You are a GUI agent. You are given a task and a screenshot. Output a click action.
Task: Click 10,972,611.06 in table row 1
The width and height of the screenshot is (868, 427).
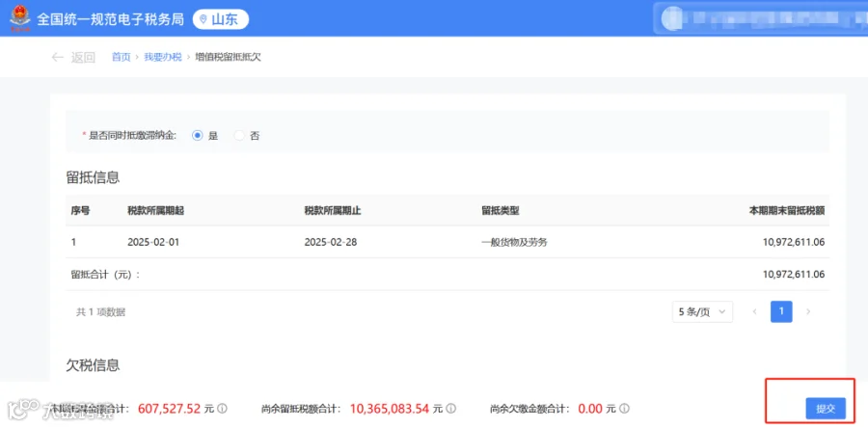pos(794,242)
